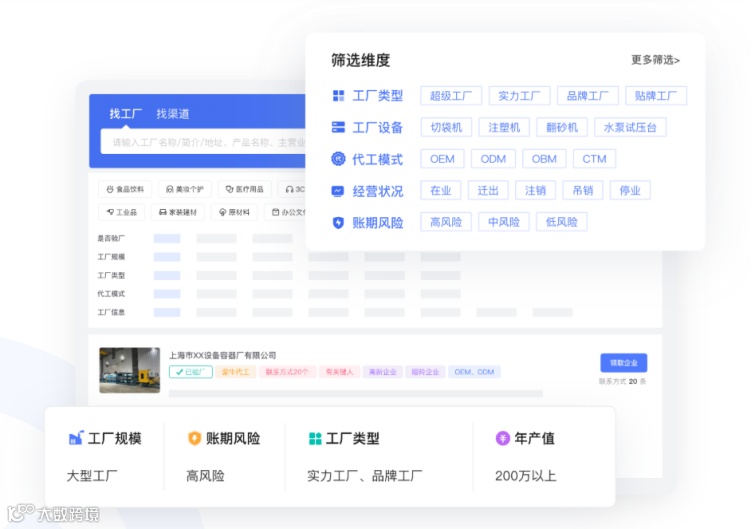752x529 pixels.
Task: Choose the ODM mode filter chip
Action: pos(493,159)
